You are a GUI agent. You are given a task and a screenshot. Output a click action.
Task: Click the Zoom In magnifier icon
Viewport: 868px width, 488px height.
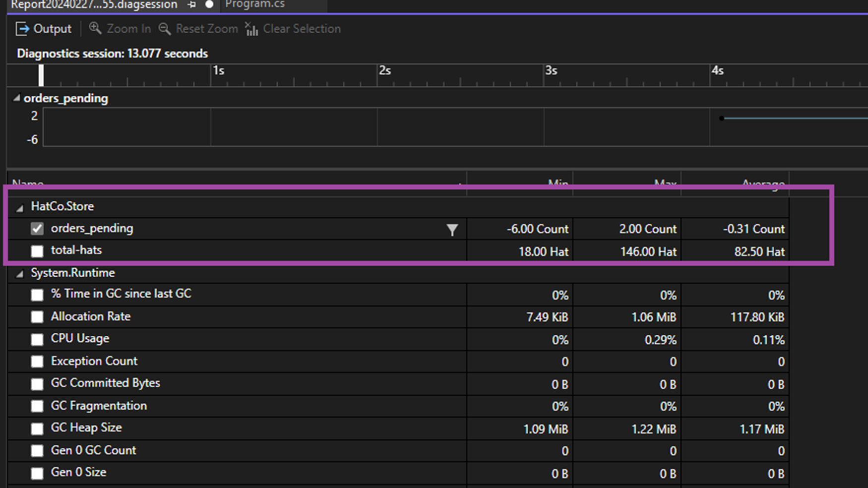pyautogui.click(x=95, y=28)
